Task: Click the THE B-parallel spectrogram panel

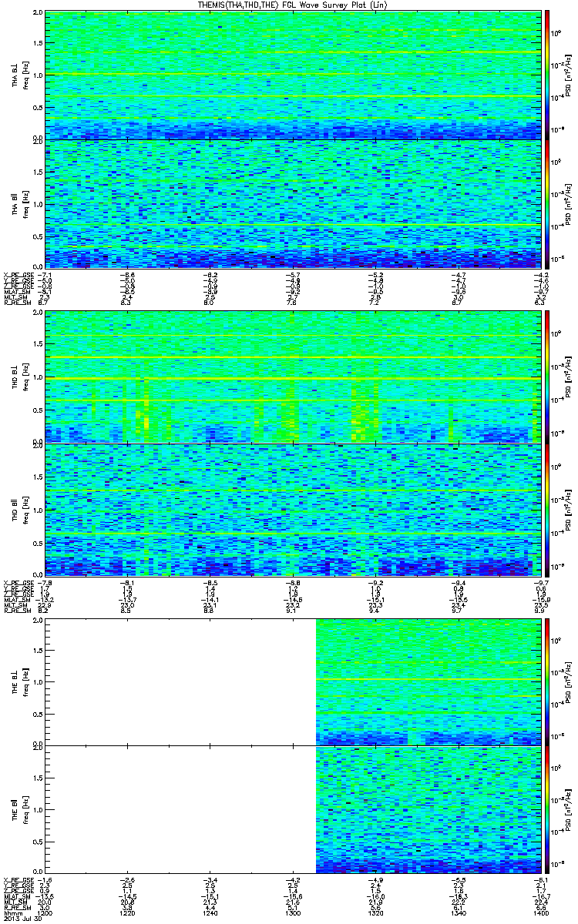Action: (x=291, y=809)
